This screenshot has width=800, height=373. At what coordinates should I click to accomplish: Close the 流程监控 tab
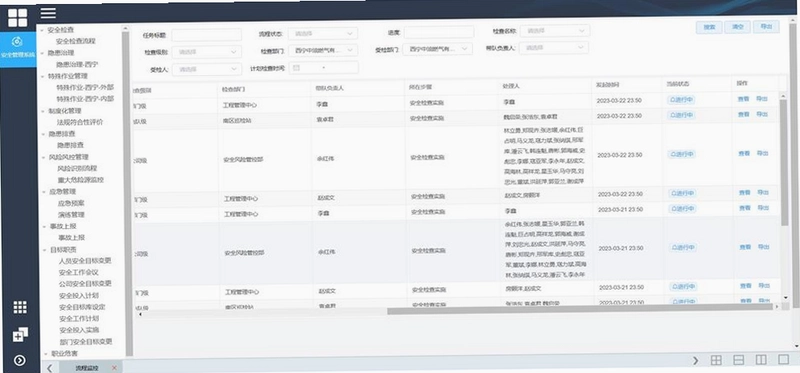114,367
